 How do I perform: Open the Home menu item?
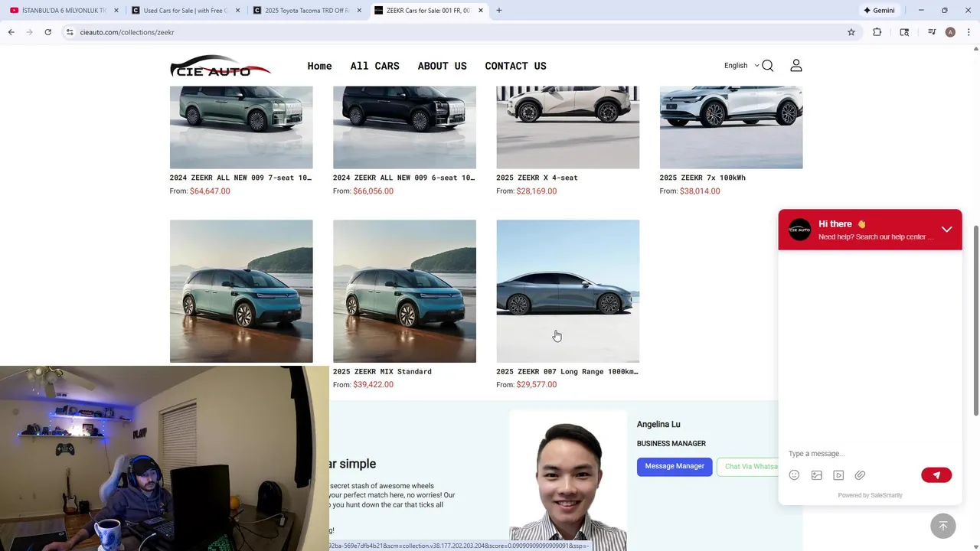(x=319, y=66)
